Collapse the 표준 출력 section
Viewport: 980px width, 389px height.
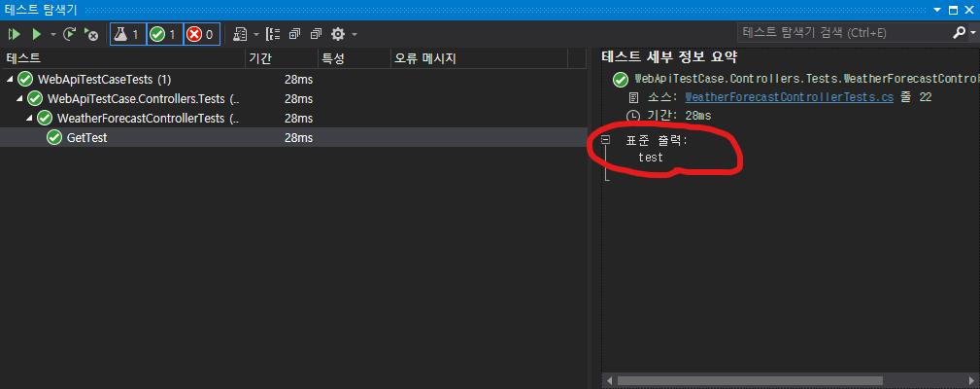(605, 140)
